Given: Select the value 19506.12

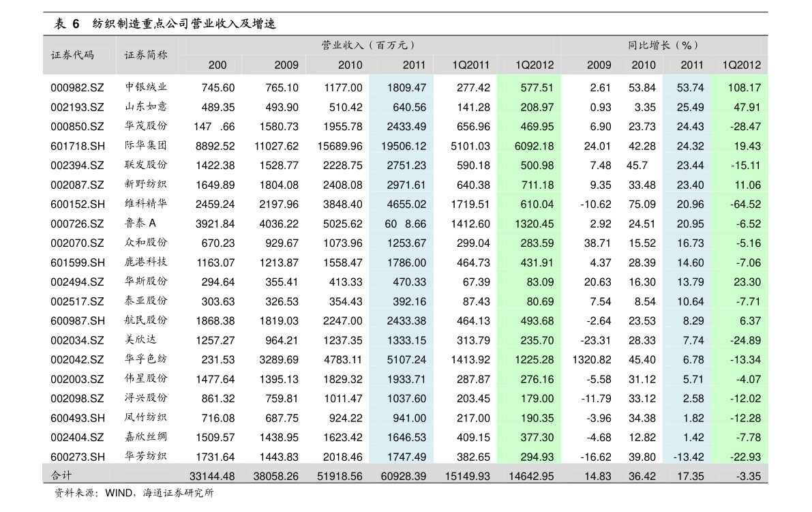Looking at the screenshot, I should [404, 146].
